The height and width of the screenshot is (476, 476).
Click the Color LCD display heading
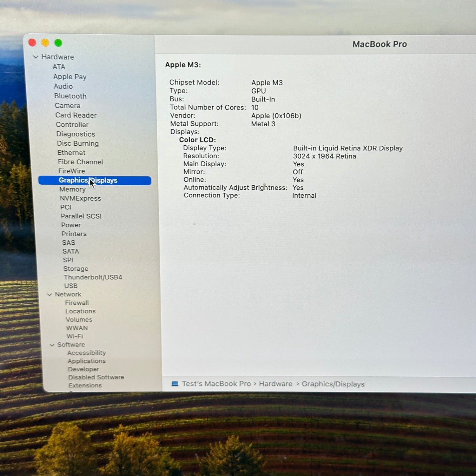197,140
